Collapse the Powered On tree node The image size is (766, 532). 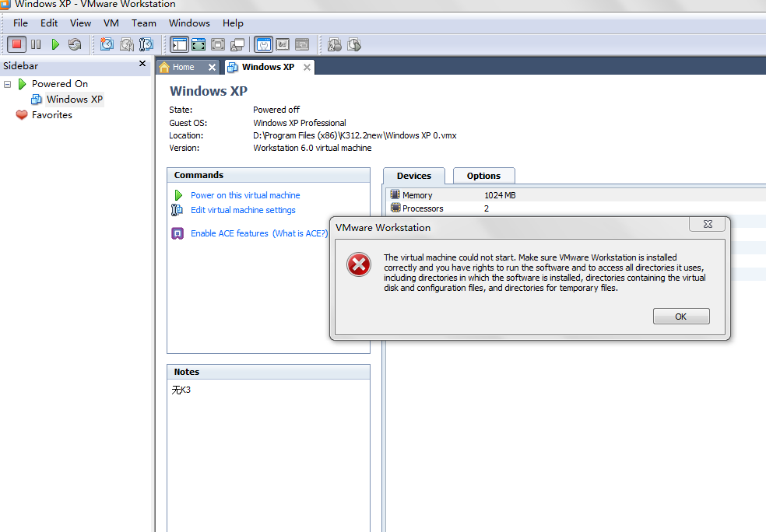coord(7,84)
